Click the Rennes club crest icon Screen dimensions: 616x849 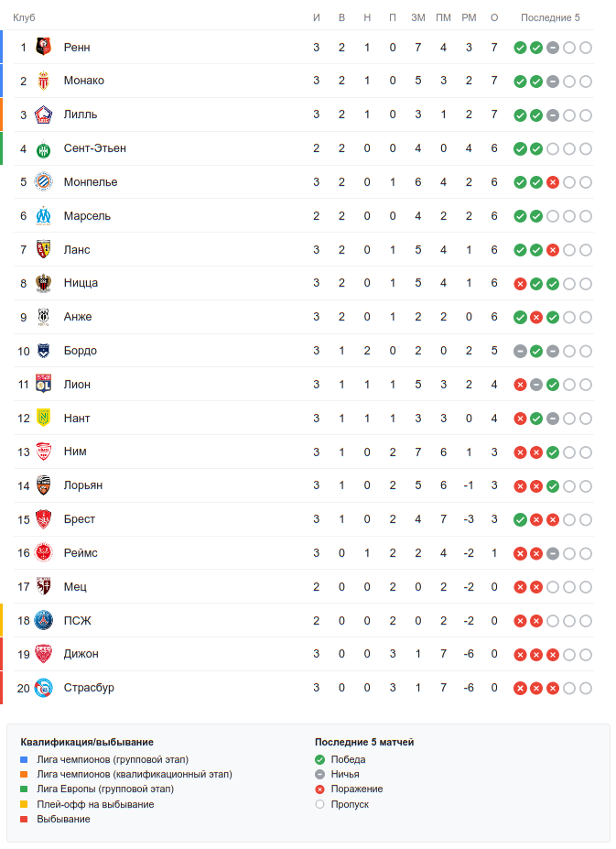pyautogui.click(x=43, y=47)
